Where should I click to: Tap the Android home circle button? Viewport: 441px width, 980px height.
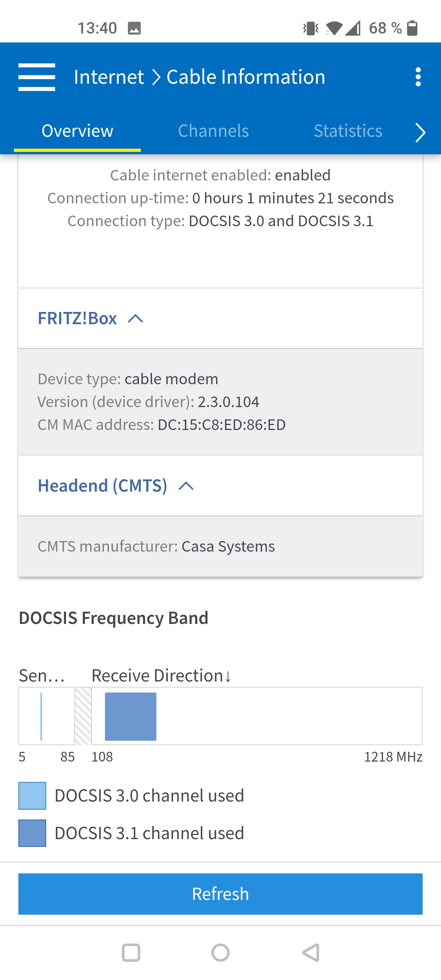coord(220,953)
